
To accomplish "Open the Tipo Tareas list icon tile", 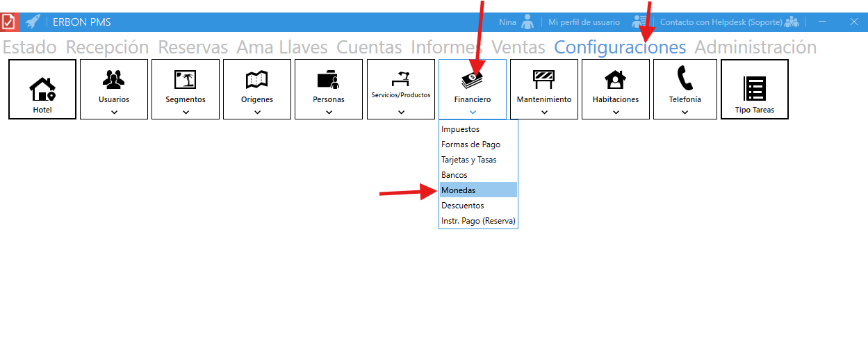I will point(755,88).
